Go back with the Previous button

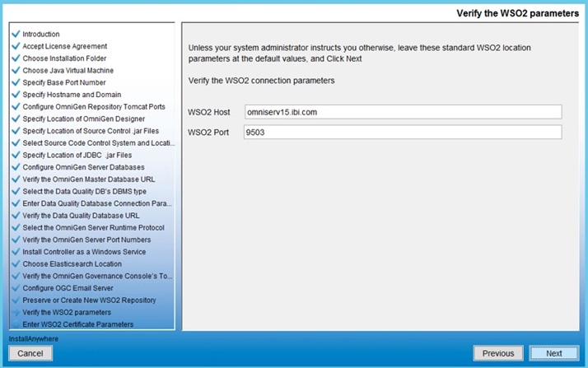[x=498, y=353]
